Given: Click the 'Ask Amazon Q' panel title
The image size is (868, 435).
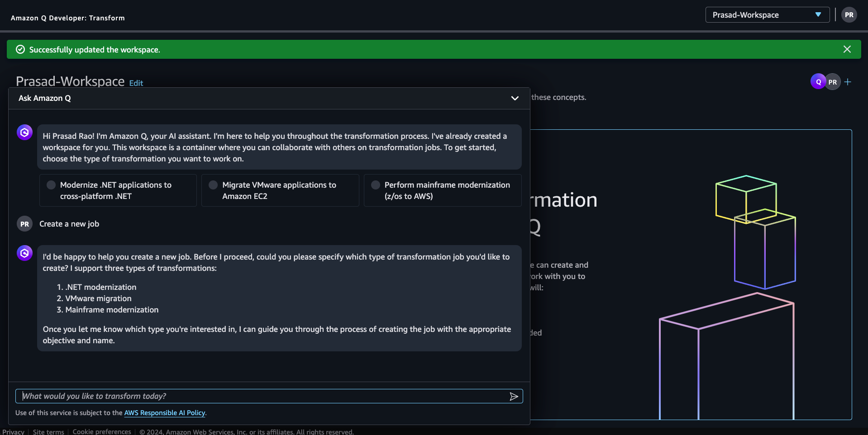Looking at the screenshot, I should 45,98.
